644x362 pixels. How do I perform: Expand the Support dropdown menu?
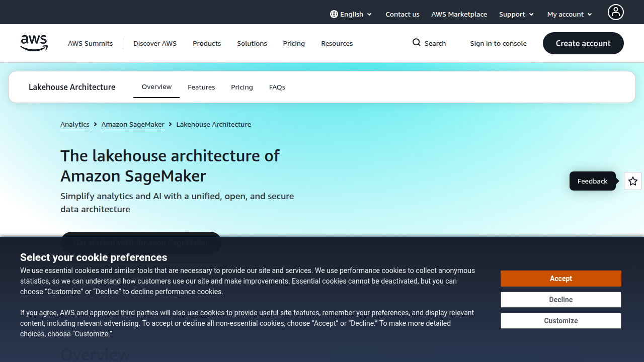pos(516,14)
